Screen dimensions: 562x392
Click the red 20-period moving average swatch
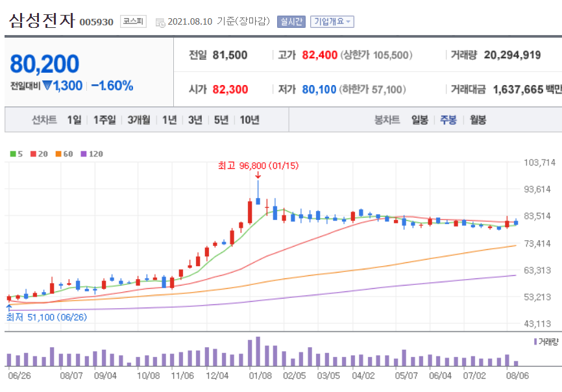(x=33, y=154)
